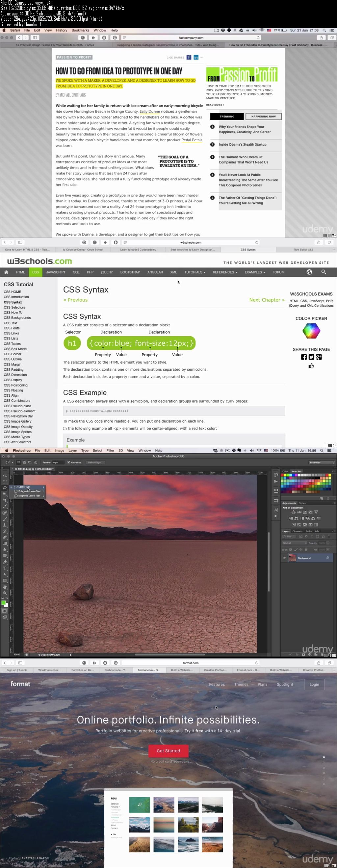Click the Get Started button on format.com
Image resolution: width=337 pixels, height=868 pixels.
click(x=168, y=751)
